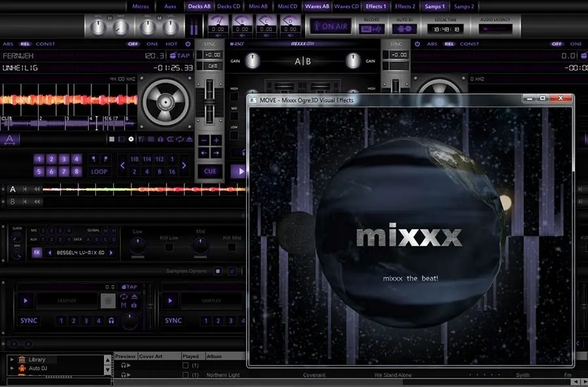Click fast rewind on waveform A row
Image resolution: width=588 pixels, height=387 pixels.
click(37, 189)
